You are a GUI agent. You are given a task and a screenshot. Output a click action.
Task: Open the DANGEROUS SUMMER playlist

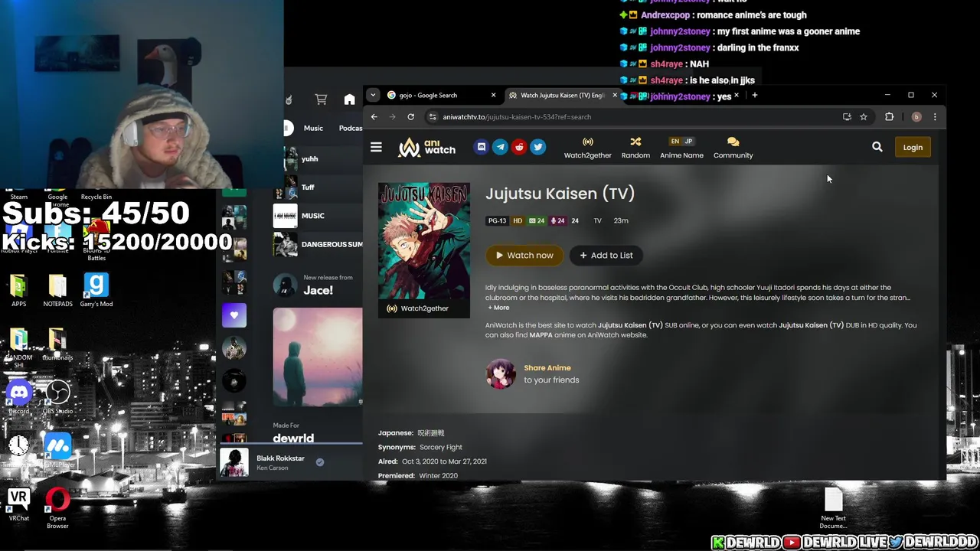click(318, 245)
